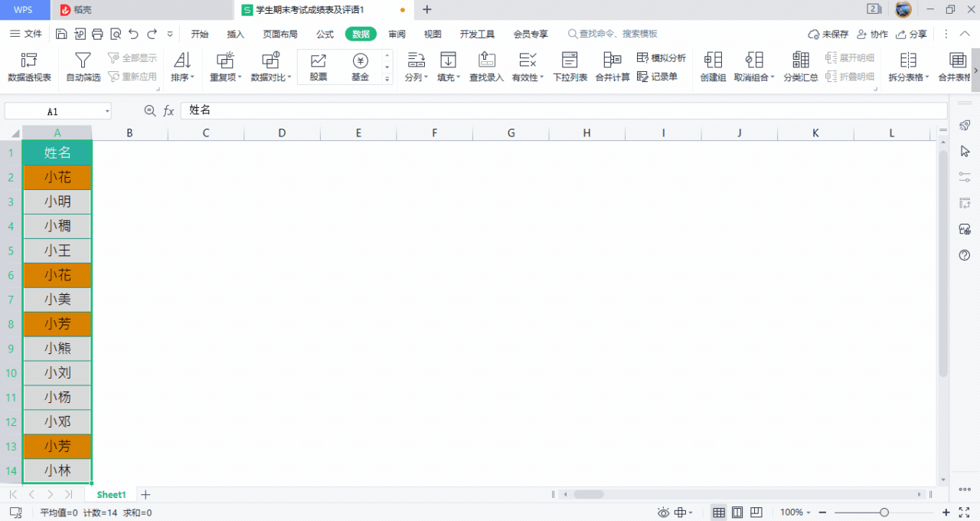Screen dimensions: 980x521
Task: Open the 视图 View tab
Action: tap(433, 34)
